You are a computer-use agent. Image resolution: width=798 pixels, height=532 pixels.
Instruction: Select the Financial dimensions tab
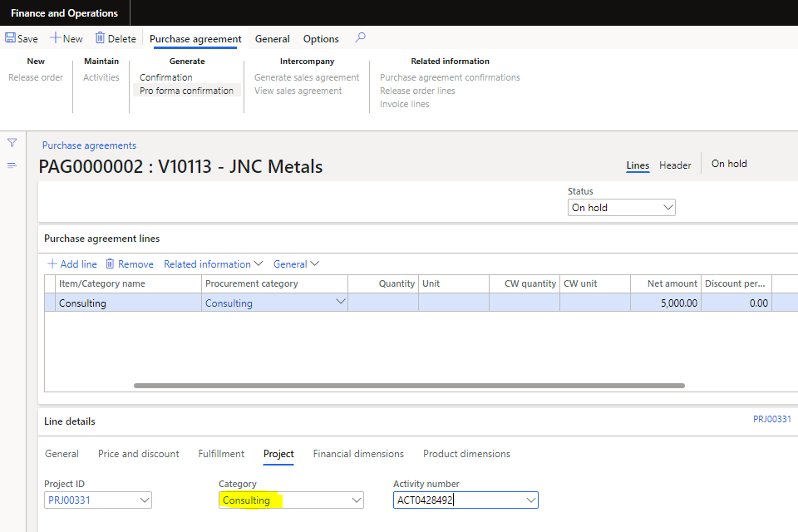coord(358,454)
